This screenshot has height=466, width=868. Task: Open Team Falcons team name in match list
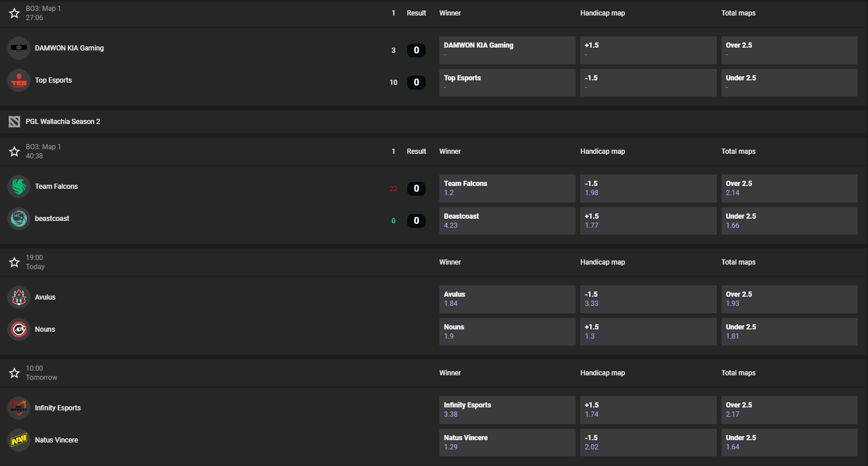[56, 187]
